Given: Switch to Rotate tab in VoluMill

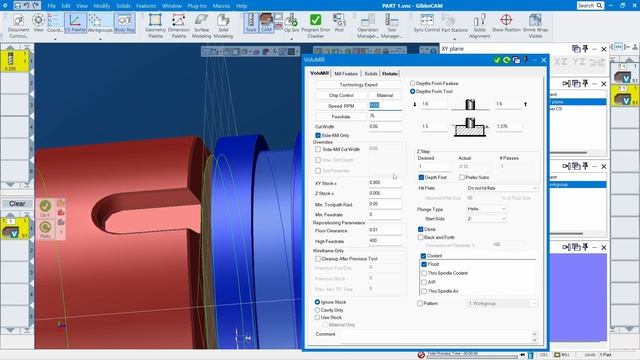Looking at the screenshot, I should (x=390, y=73).
